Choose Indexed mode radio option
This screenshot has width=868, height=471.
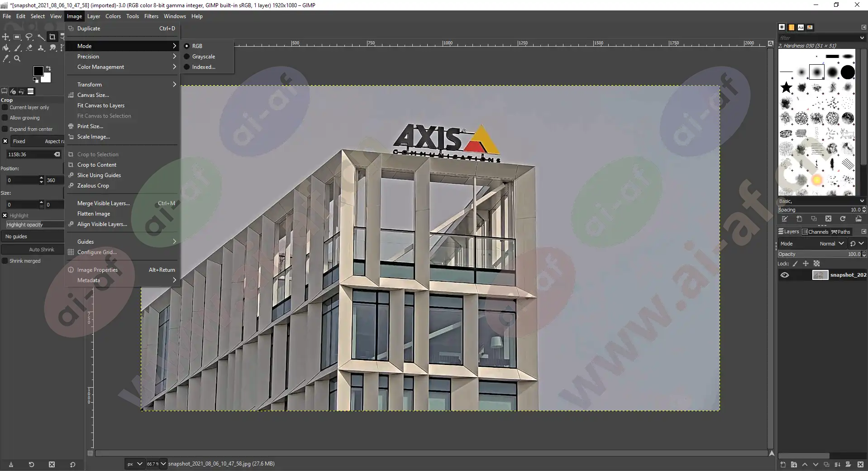pyautogui.click(x=186, y=67)
